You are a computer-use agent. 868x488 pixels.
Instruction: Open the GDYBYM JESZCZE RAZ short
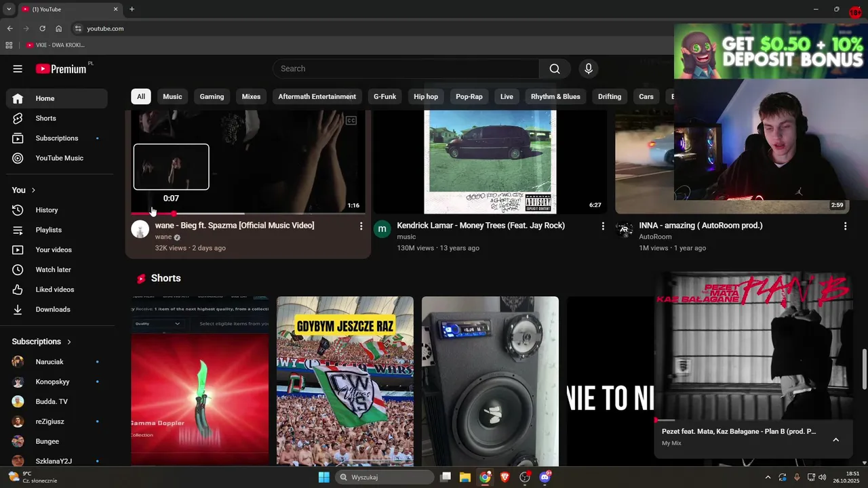pos(344,381)
